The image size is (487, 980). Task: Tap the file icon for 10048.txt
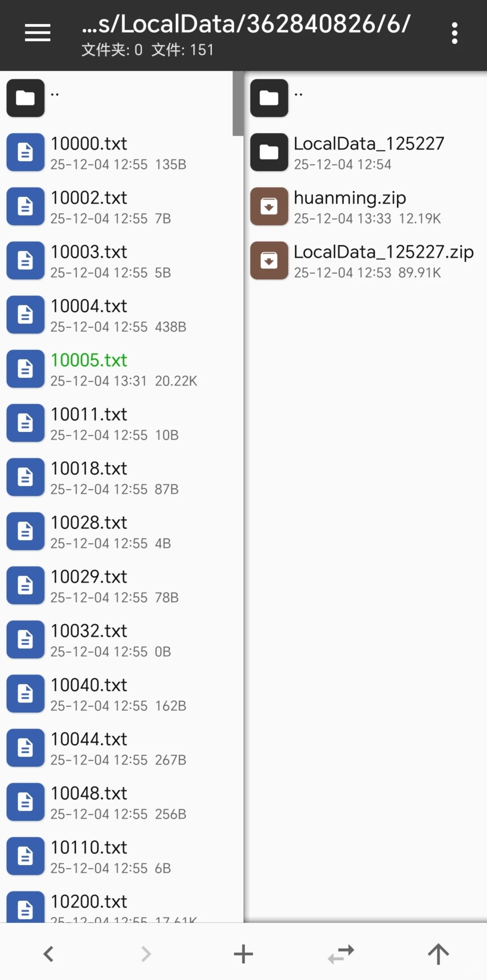click(x=25, y=802)
